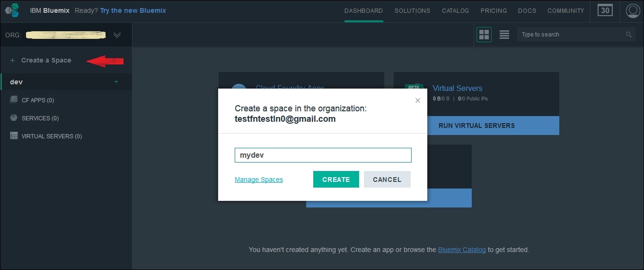Screen dimensions: 644x270
Task: Click the IBM Bluemix hexagon logo
Action: coord(13,10)
